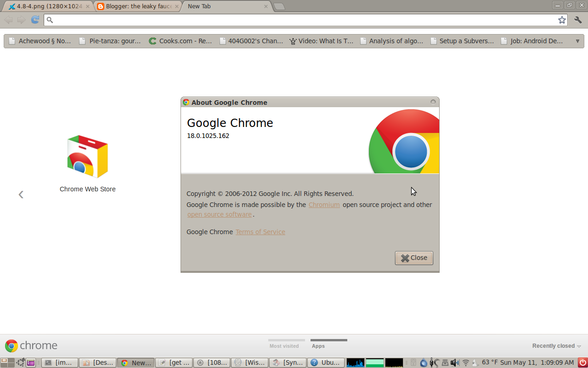588x368 pixels.
Task: Switch to the [Syn... taskbar window
Action: (x=288, y=362)
